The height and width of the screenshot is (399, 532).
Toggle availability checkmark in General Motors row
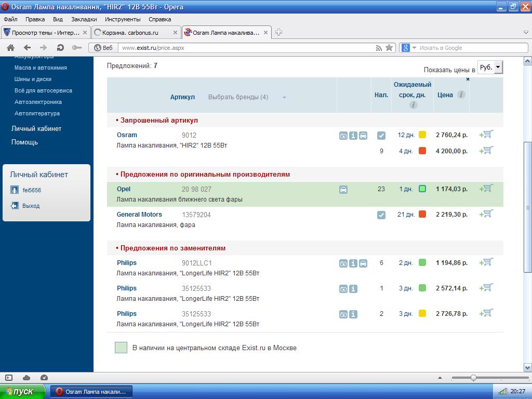381,215
